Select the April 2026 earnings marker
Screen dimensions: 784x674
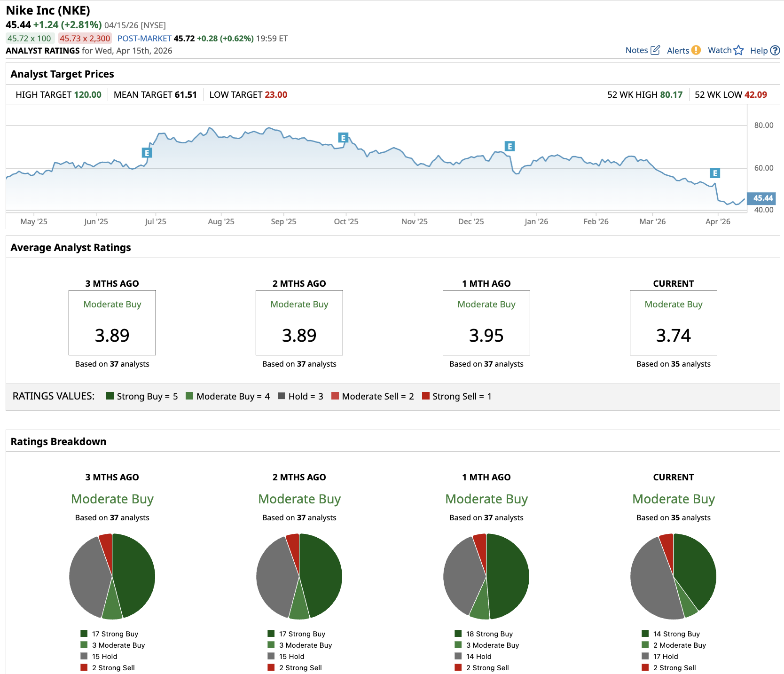coord(715,173)
